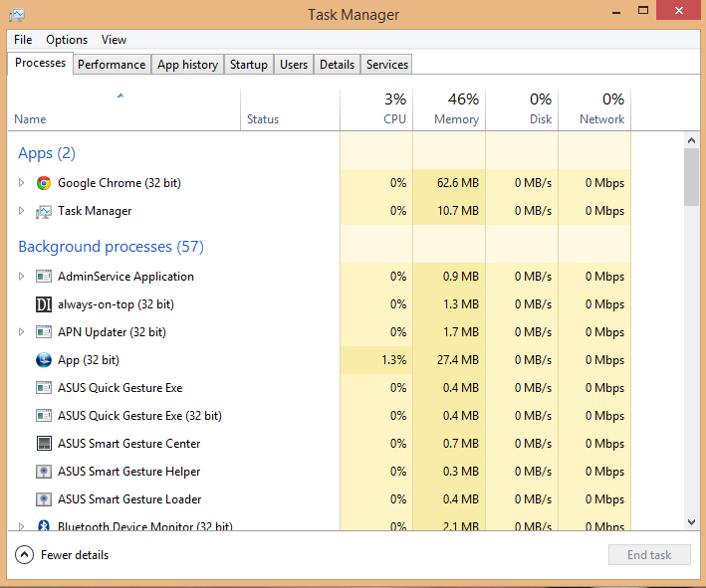The width and height of the screenshot is (706, 588).
Task: Click the App (32 bit) globe icon
Action: (x=44, y=360)
